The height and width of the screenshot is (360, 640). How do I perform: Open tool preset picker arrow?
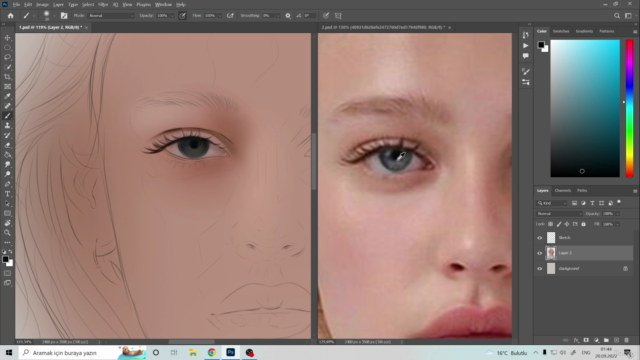[x=34, y=16]
